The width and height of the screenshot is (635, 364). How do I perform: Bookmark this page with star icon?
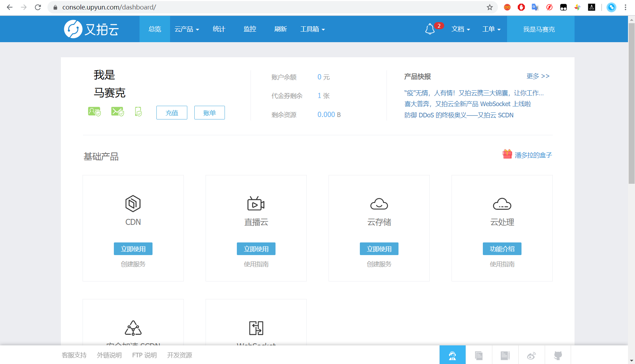pos(490,7)
